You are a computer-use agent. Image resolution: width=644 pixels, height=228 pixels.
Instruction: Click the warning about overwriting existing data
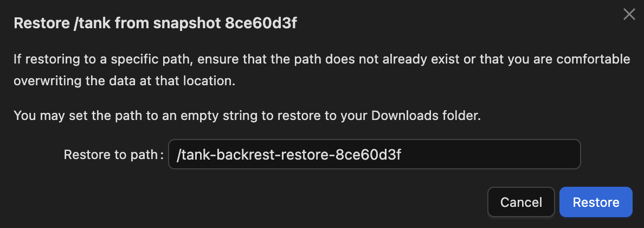321,70
